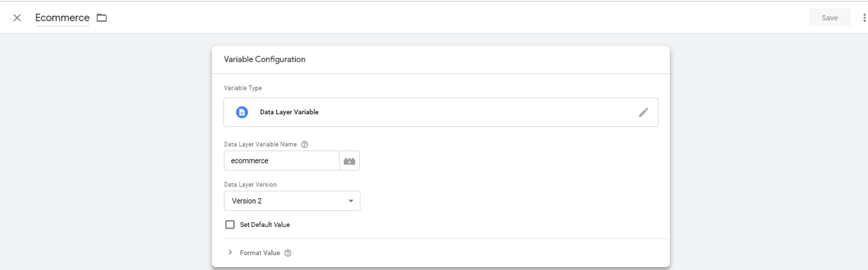Click the folder icon next to Ecommerce
Image resolution: width=868 pixels, height=270 pixels.
coord(102,18)
